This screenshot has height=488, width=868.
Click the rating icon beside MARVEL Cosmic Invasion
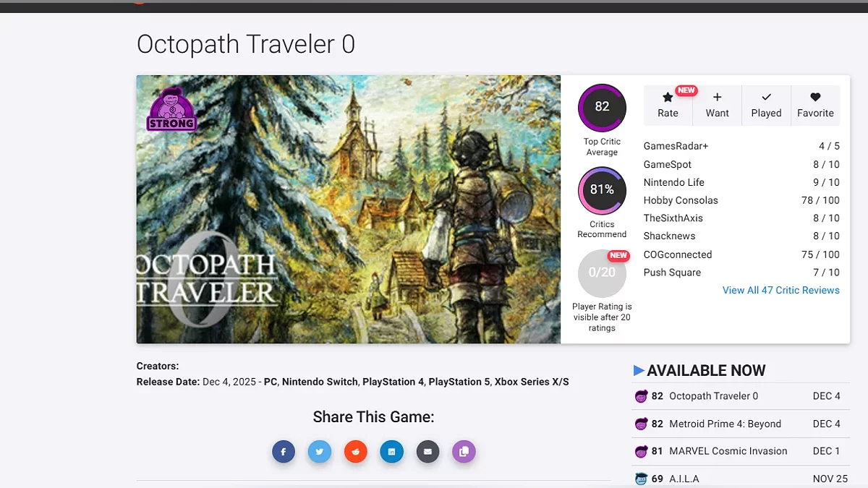tap(641, 451)
